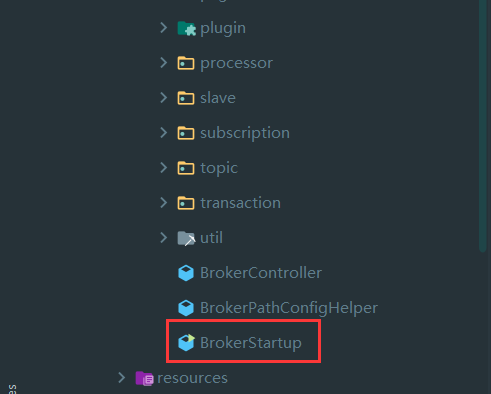491x394 pixels.
Task: Expand the util folder chevron
Action: click(163, 238)
